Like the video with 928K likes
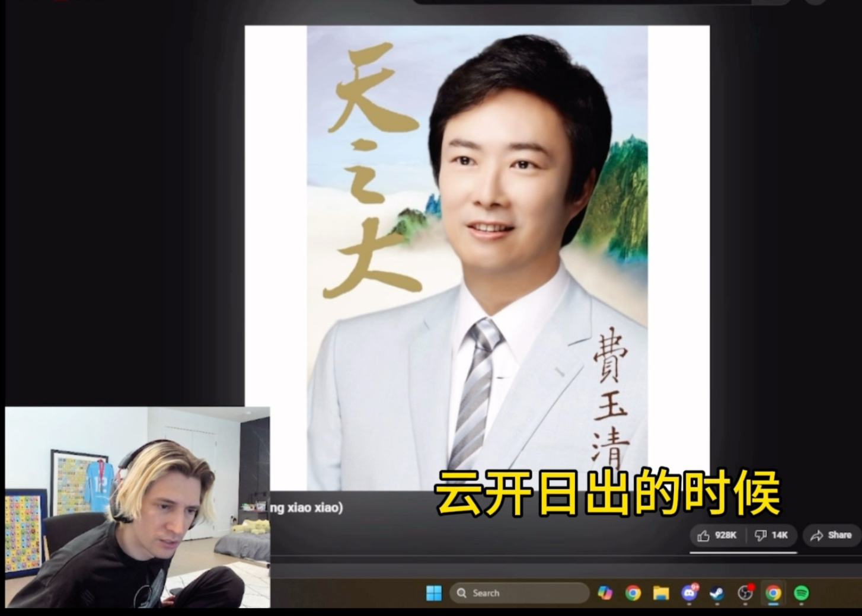 (x=717, y=535)
